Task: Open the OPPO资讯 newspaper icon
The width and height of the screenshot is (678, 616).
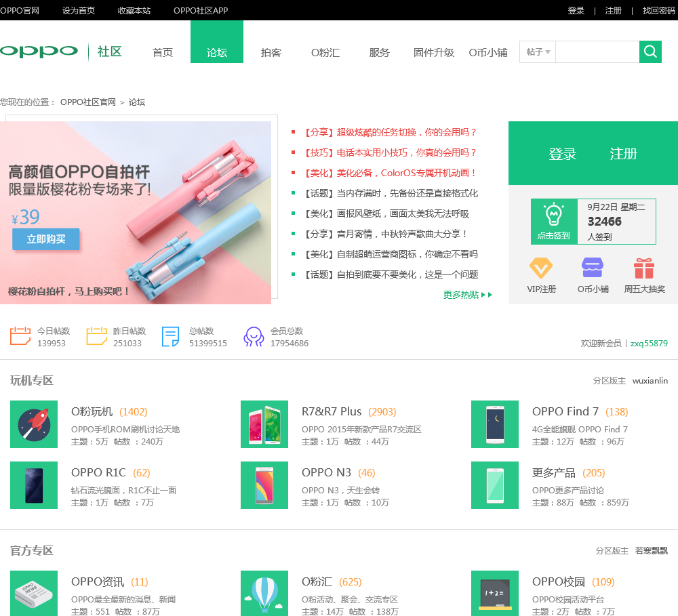Action: tap(34, 594)
